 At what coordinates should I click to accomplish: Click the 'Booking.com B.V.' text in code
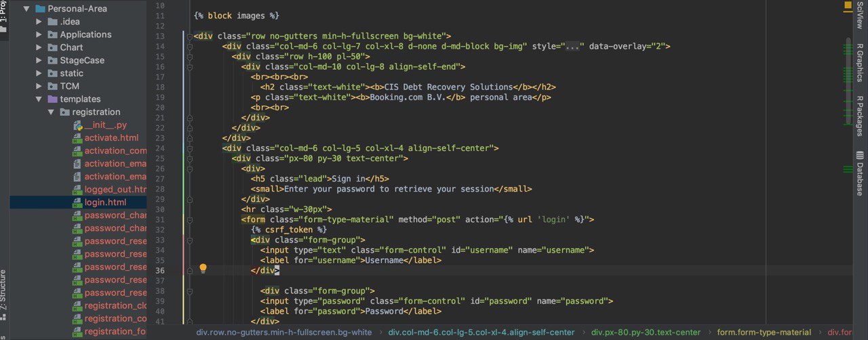point(408,98)
